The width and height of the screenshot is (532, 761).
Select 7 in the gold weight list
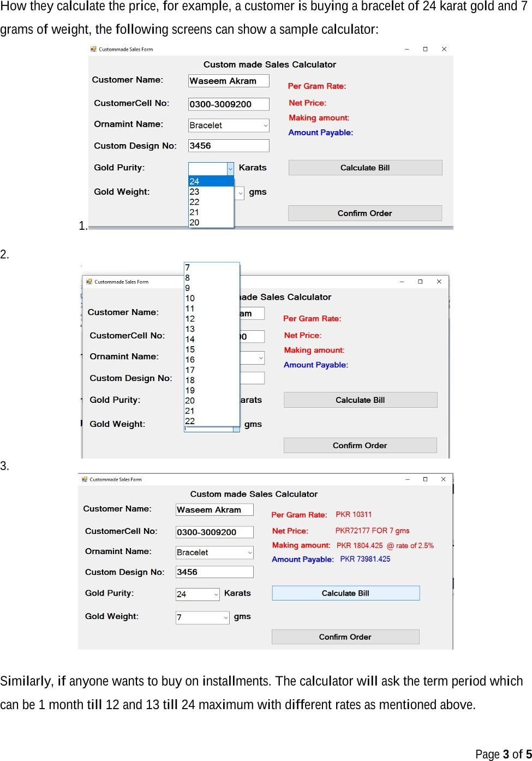pos(212,267)
